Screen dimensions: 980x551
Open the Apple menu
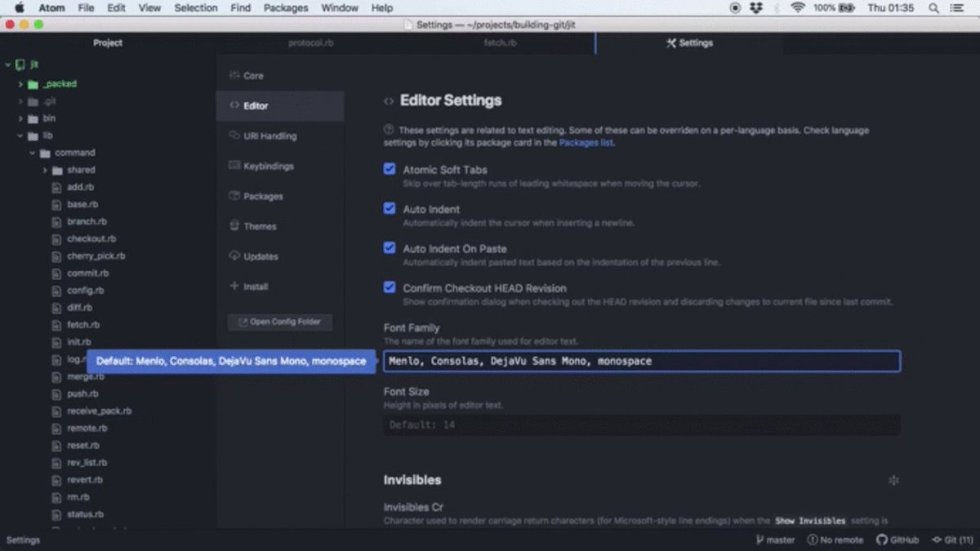point(20,8)
